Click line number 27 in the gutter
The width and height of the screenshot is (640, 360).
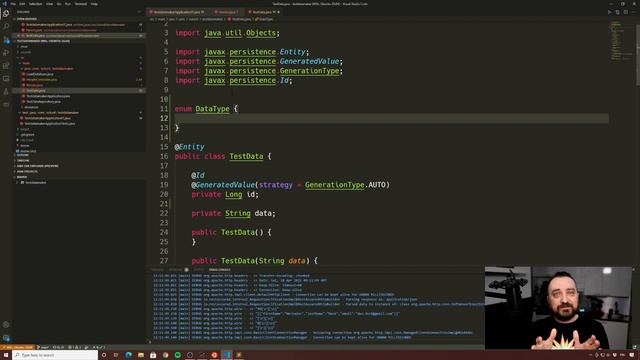tap(164, 261)
